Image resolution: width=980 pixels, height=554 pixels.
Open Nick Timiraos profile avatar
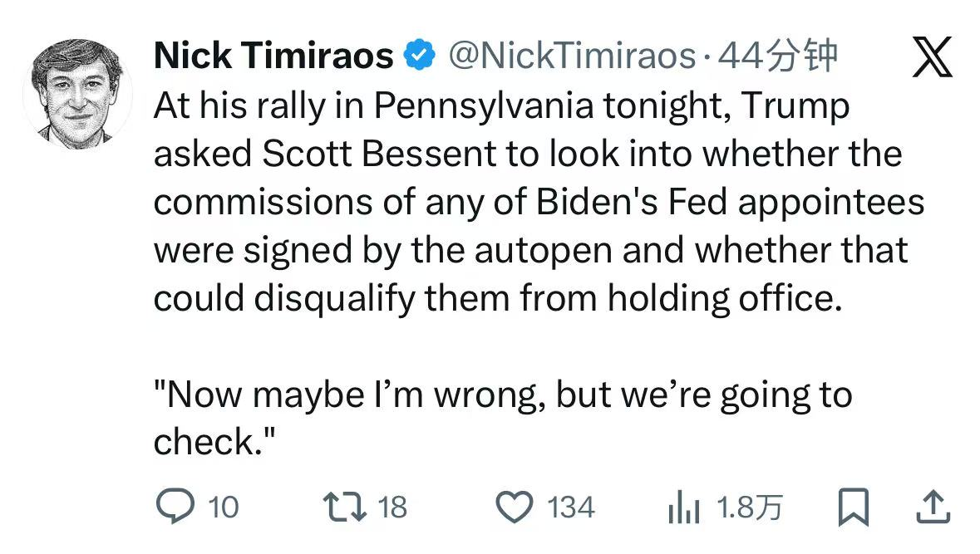[77, 93]
